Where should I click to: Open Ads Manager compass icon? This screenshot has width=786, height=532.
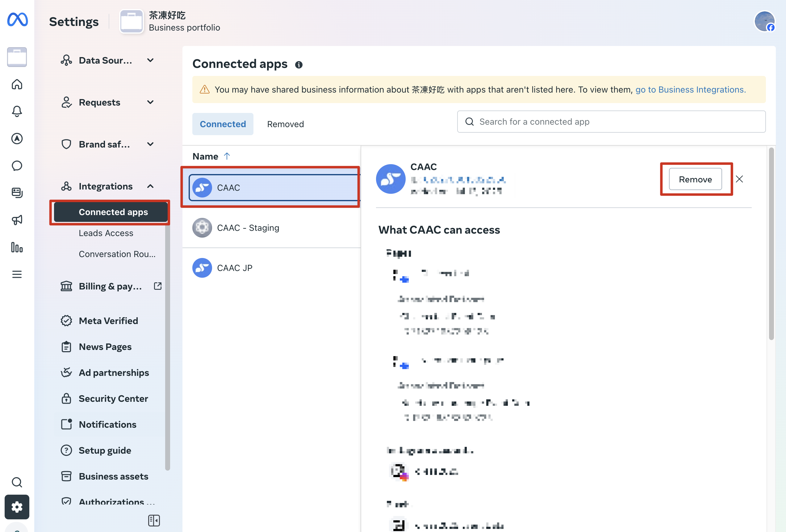click(x=17, y=139)
